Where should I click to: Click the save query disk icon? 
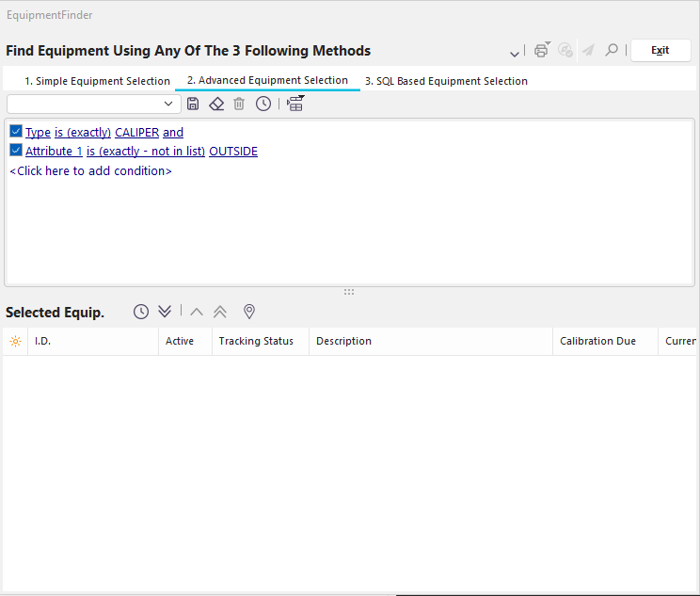tap(193, 104)
